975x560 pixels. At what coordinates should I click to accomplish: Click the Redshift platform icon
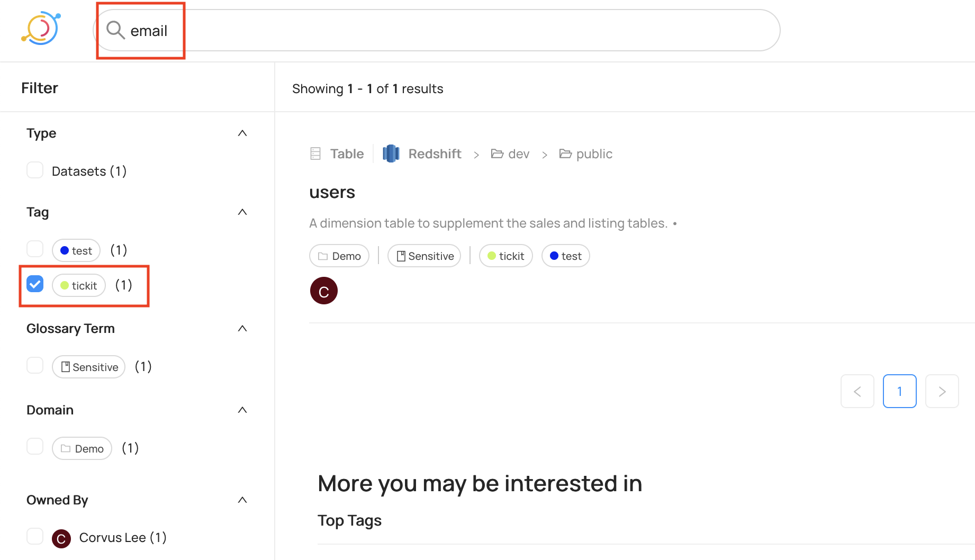[391, 153]
